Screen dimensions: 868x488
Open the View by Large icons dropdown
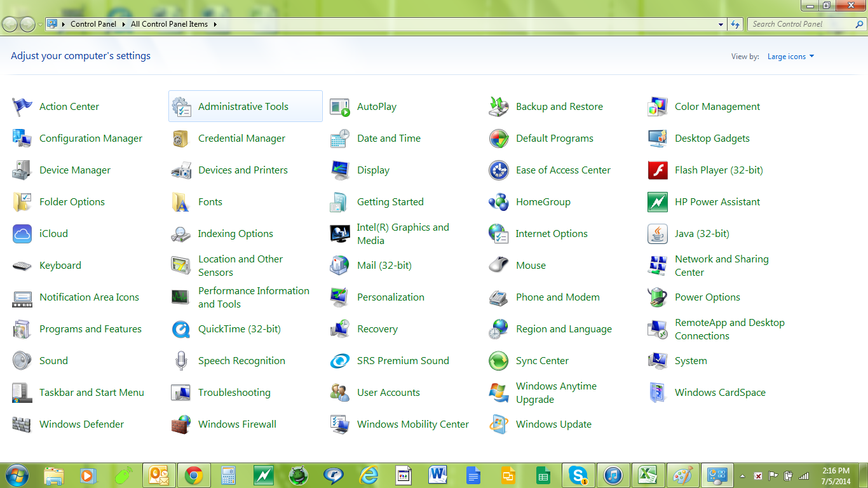point(790,57)
